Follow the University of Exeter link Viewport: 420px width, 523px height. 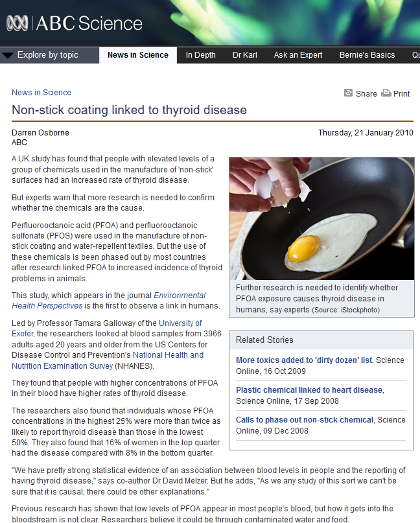click(x=107, y=329)
